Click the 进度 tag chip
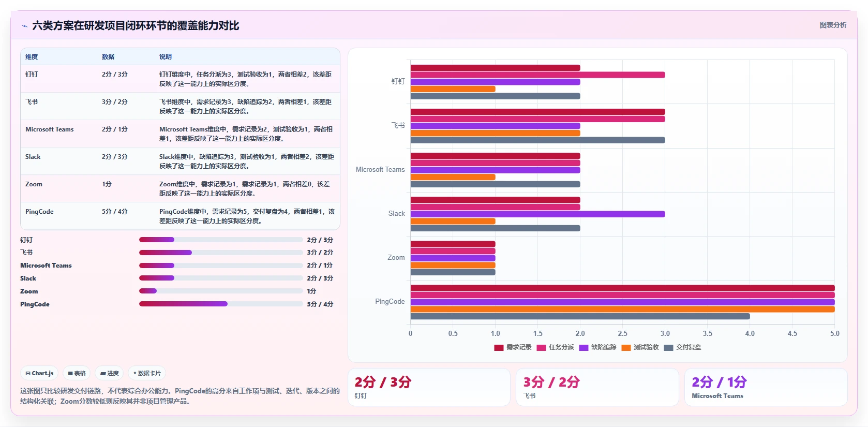This screenshot has height=427, width=868. click(x=109, y=373)
